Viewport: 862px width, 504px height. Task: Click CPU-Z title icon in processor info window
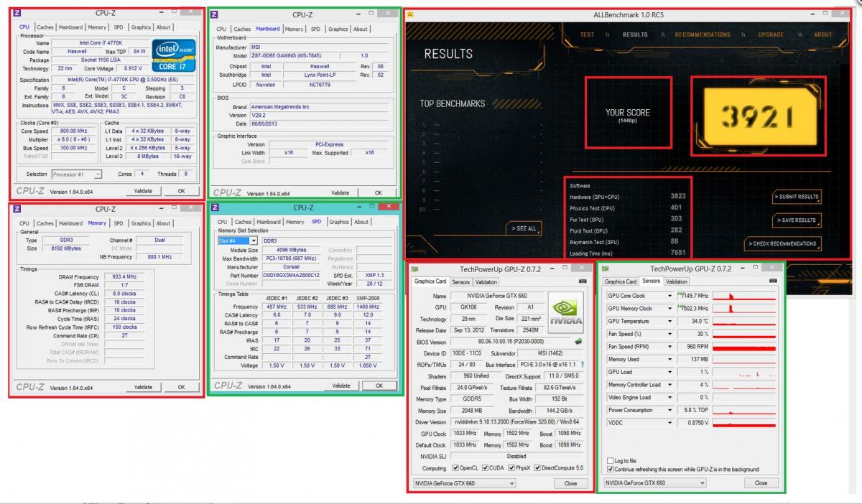pos(17,13)
